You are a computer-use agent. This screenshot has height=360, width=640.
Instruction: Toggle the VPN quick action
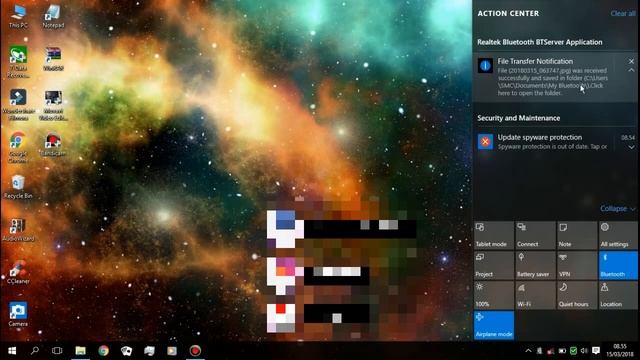click(577, 265)
